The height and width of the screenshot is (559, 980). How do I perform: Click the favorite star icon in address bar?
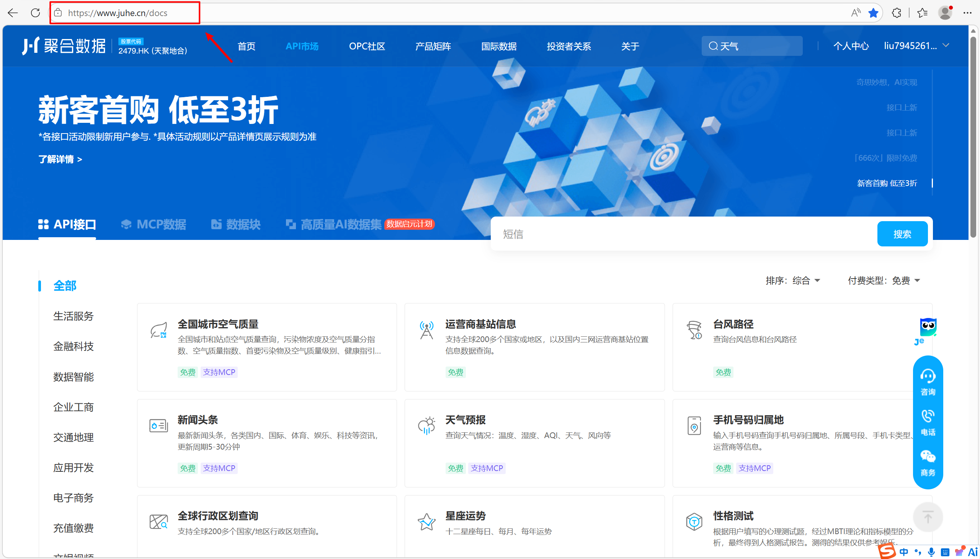point(873,13)
